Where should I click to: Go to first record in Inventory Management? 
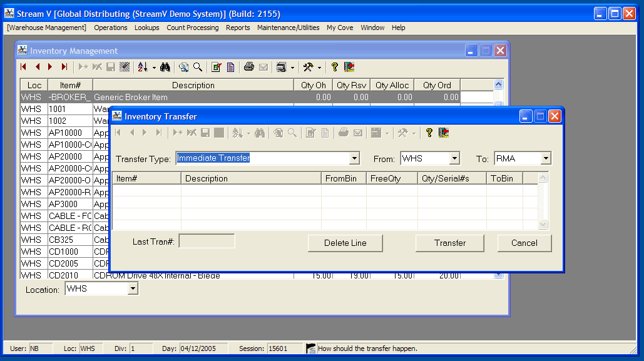(23, 67)
